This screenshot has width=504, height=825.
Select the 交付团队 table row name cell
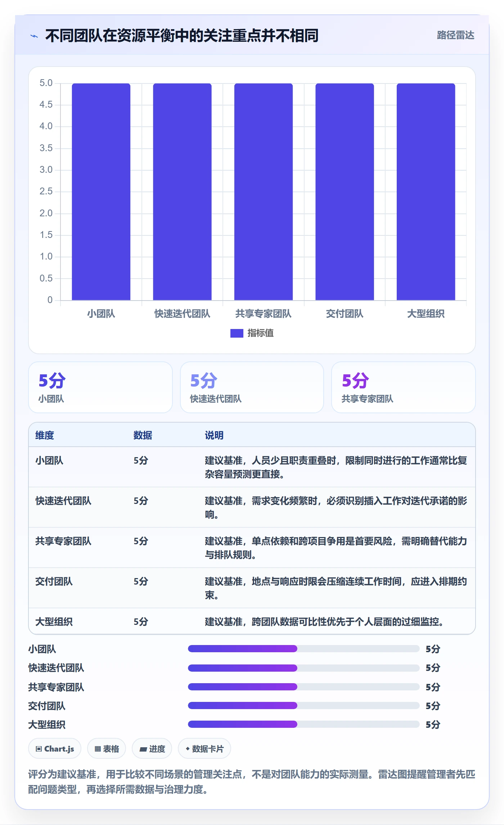54,581
